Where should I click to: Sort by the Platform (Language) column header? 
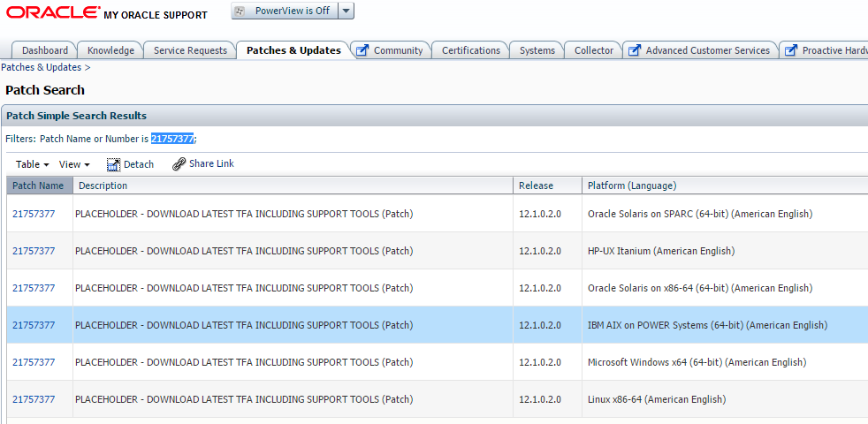[725, 185]
